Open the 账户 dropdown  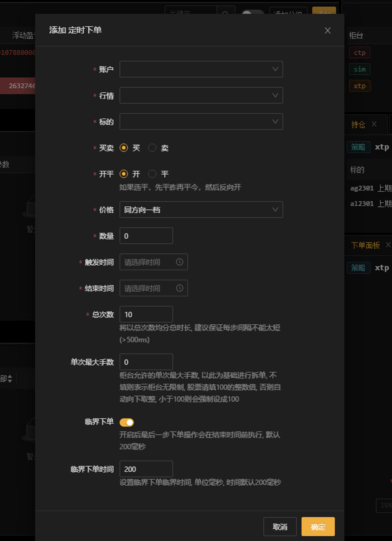201,69
